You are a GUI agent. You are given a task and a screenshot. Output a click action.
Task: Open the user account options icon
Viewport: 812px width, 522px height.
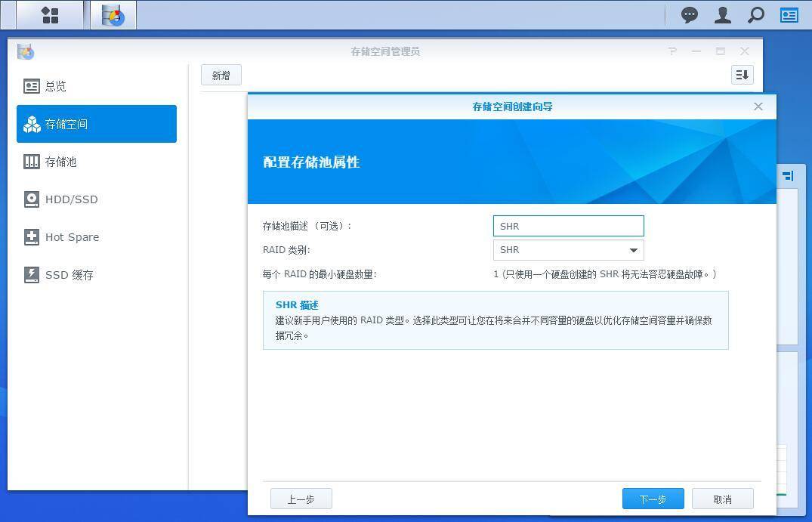(723, 15)
